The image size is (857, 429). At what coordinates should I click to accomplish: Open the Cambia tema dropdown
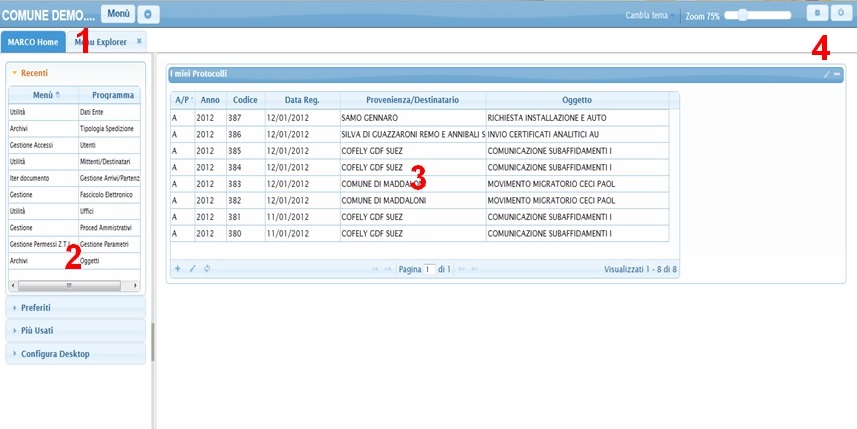click(650, 16)
